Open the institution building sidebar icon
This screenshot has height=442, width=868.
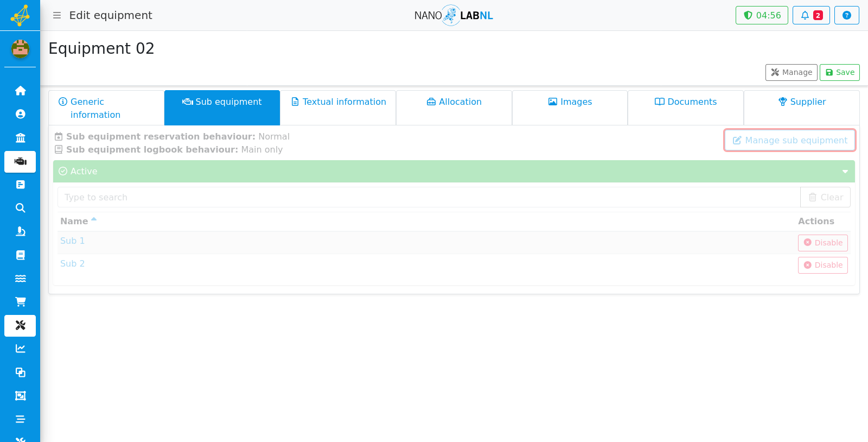pyautogui.click(x=20, y=138)
